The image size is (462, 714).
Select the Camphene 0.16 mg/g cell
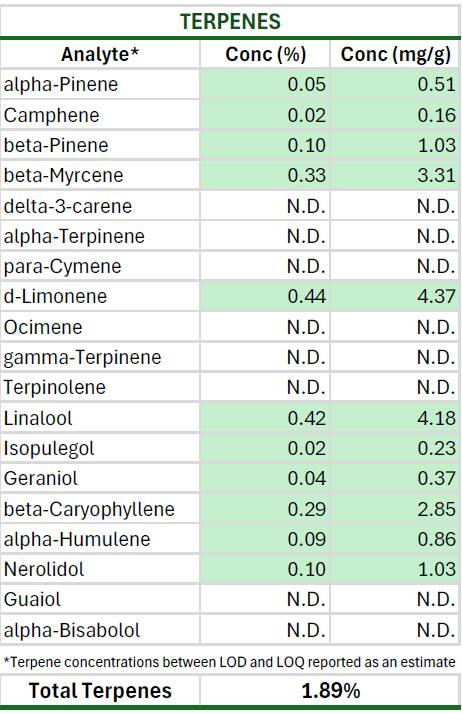click(395, 115)
